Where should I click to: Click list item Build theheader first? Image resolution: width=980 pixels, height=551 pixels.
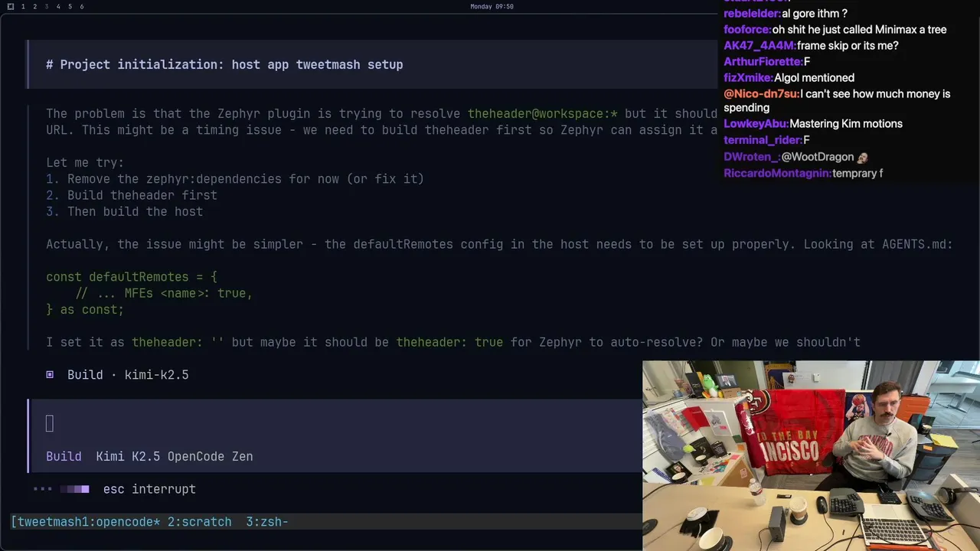click(x=132, y=195)
